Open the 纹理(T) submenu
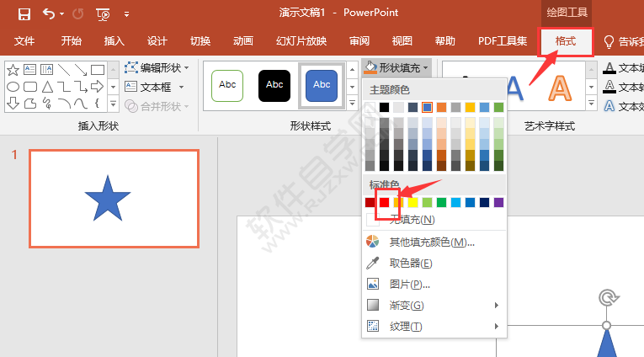This screenshot has width=644, height=357. point(434,327)
